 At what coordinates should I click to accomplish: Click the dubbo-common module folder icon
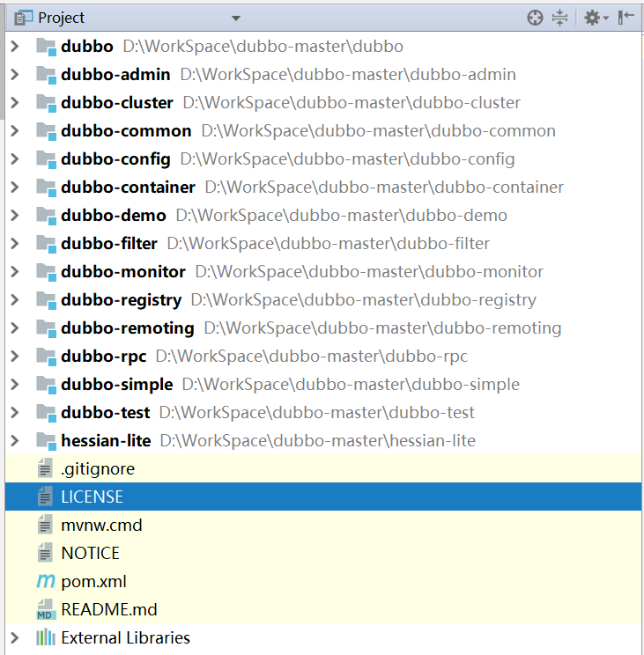tap(46, 131)
